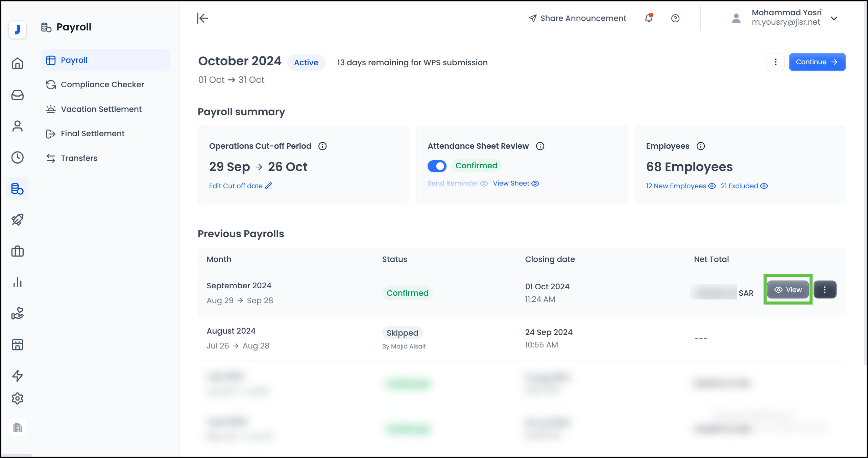Open settings gear icon in rail
The image size is (868, 458).
click(x=18, y=399)
